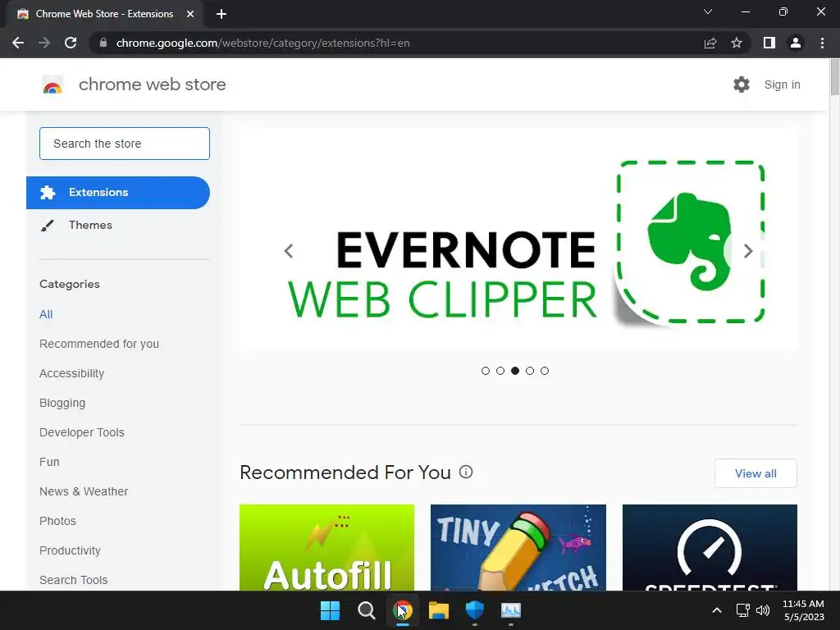
Task: Open the Fun category
Action: tap(49, 462)
